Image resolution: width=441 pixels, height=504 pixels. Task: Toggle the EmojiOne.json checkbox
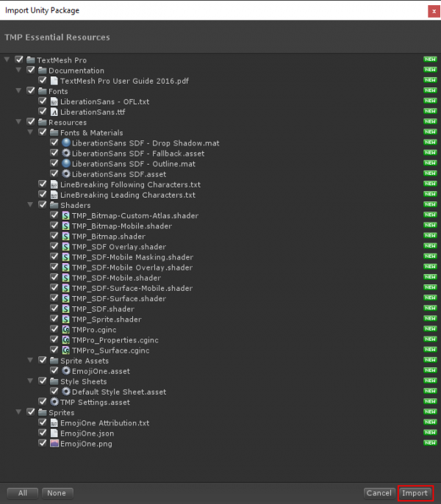[43, 433]
